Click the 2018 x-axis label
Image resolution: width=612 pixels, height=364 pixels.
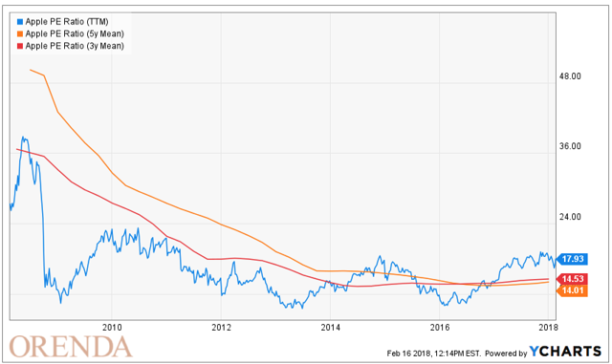[x=548, y=328]
